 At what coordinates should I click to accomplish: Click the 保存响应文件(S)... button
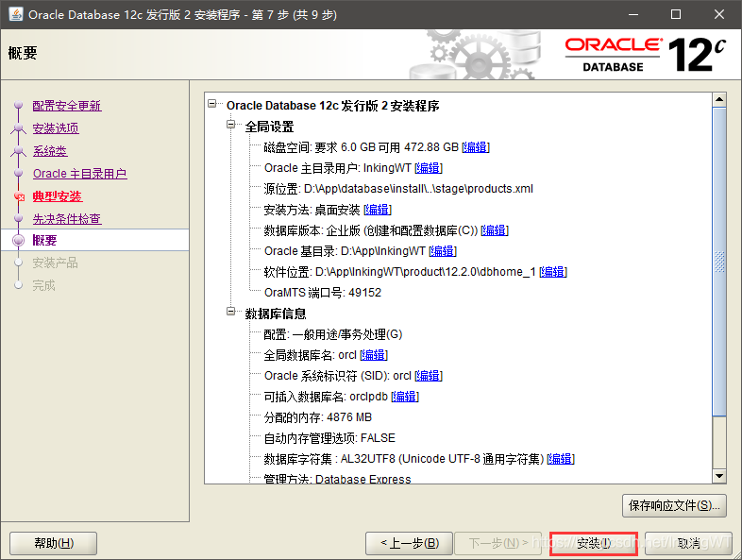[674, 506]
